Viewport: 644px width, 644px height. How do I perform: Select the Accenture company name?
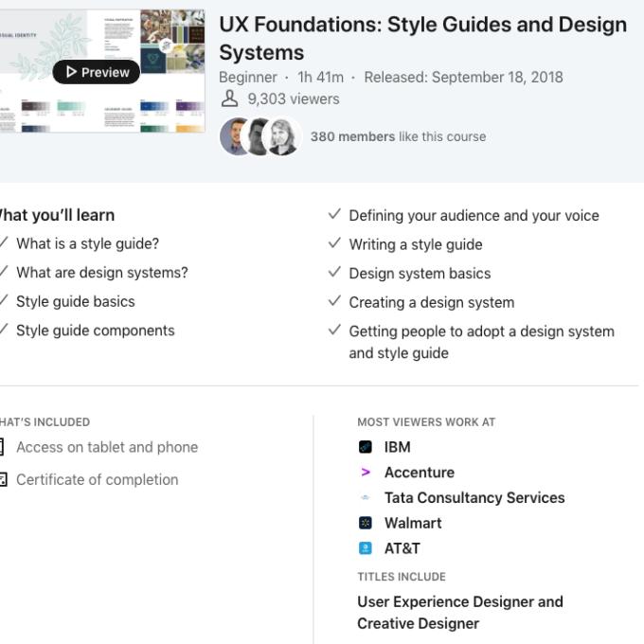tap(419, 473)
